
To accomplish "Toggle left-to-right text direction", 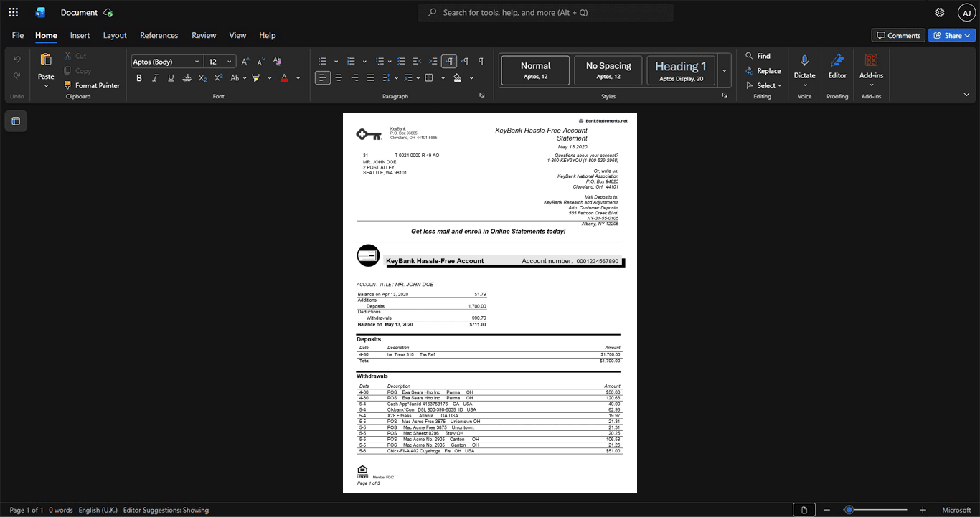I will (449, 62).
